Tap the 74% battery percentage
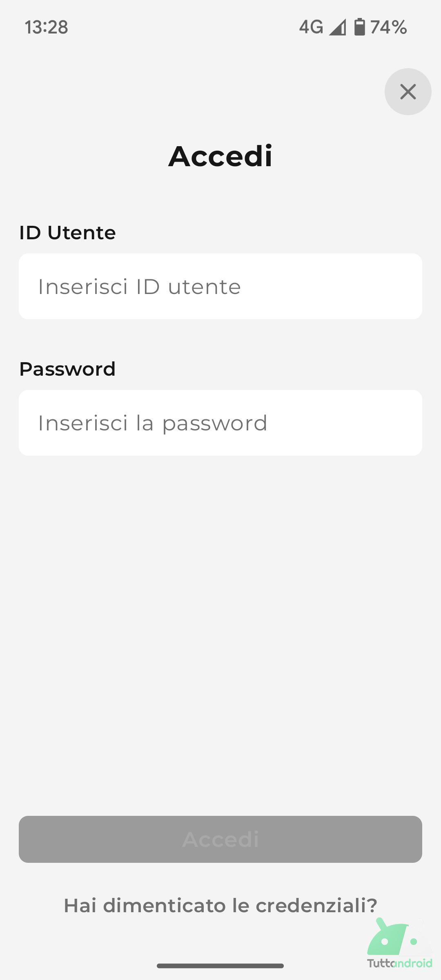 point(388,27)
